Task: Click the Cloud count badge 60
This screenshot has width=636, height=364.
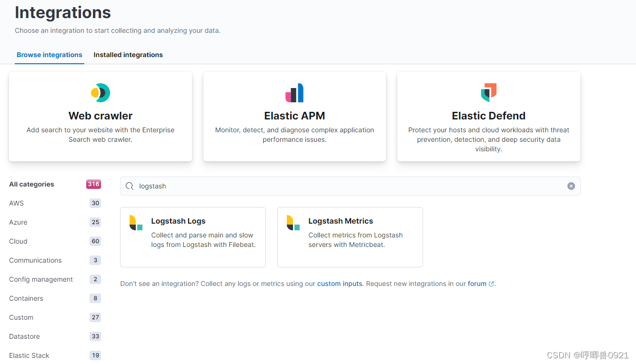Action: (95, 241)
